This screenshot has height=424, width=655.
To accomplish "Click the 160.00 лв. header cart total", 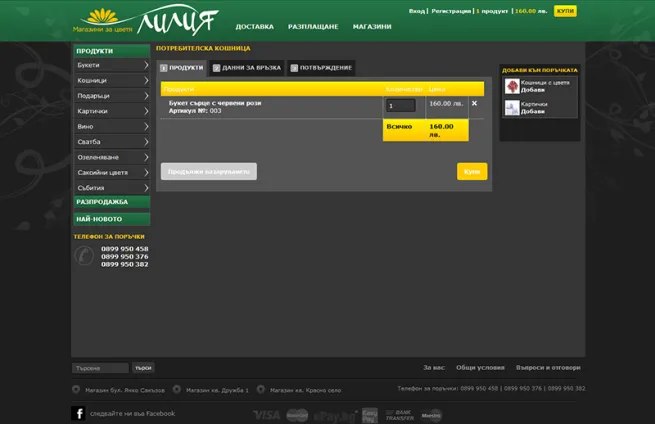I will 531,11.
